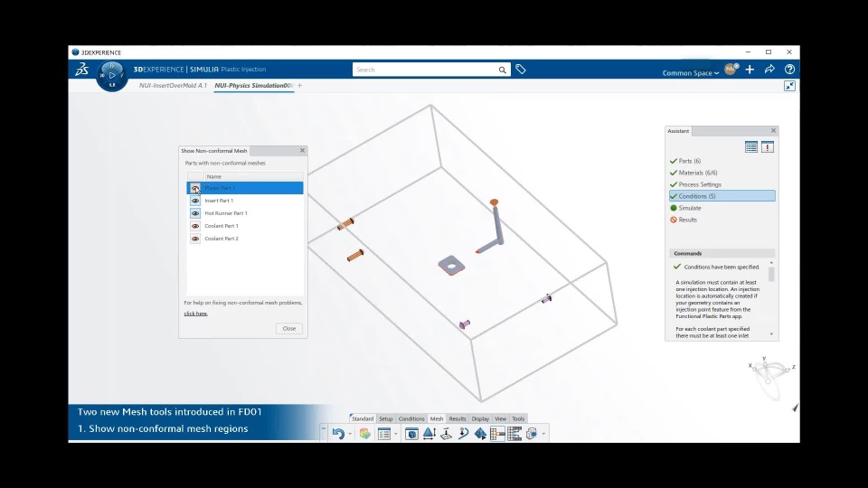Click the tag icon beside search
This screenshot has width=868, height=488.
click(521, 70)
